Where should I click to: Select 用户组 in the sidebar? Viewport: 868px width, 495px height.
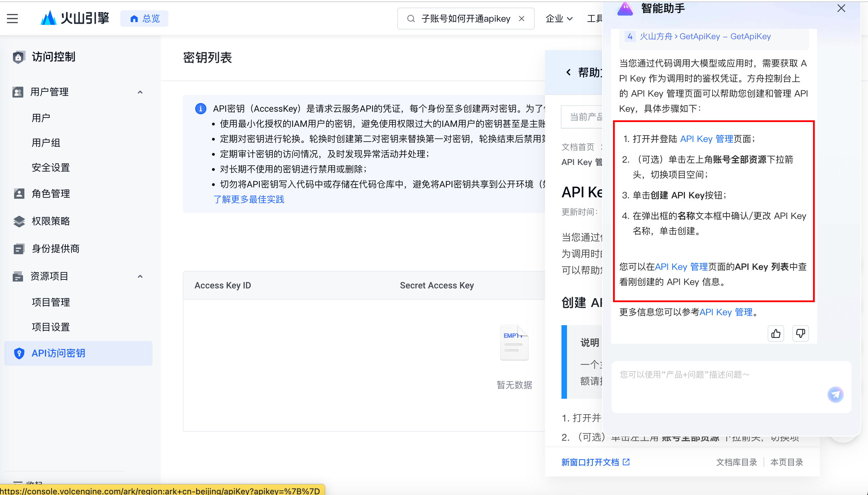coord(45,142)
